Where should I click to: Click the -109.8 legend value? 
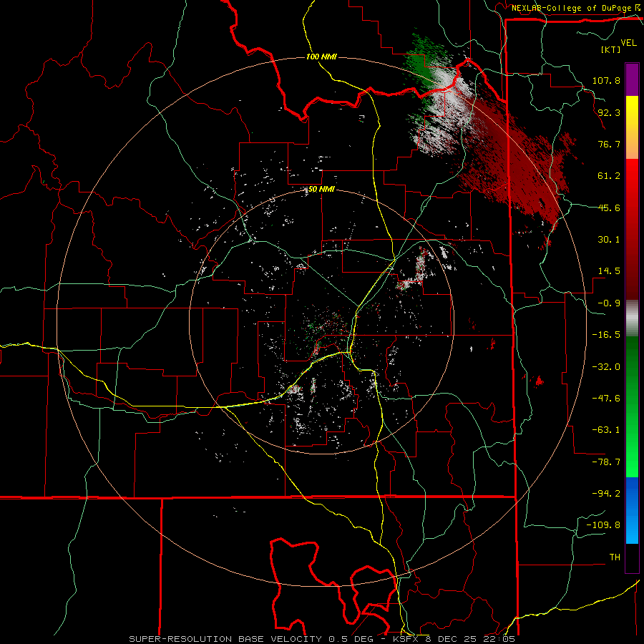point(603,525)
